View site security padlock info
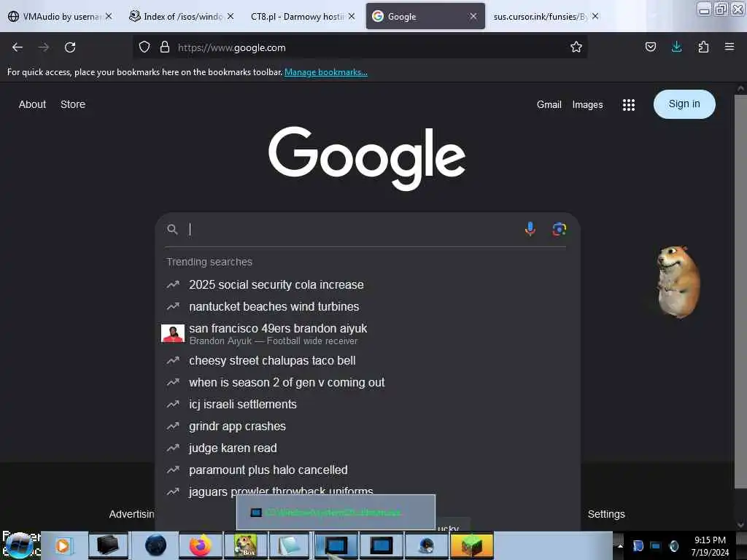The image size is (747, 560). tap(165, 47)
